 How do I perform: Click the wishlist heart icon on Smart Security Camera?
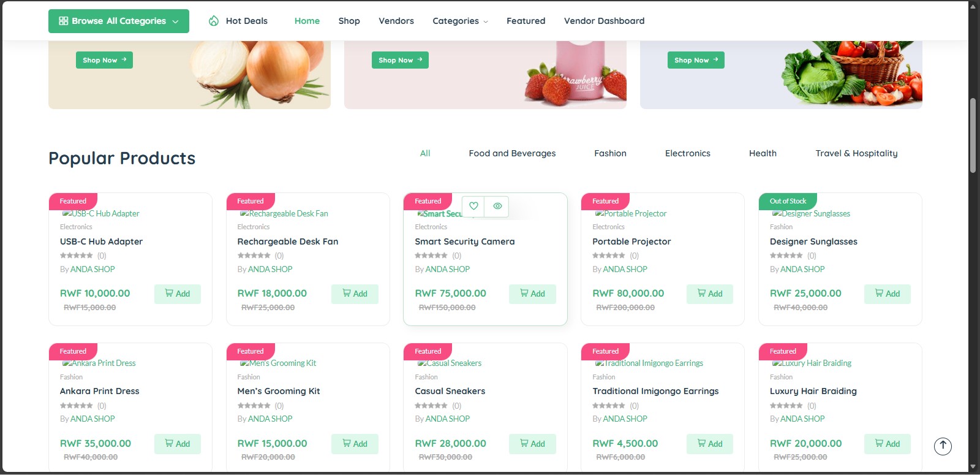click(473, 207)
